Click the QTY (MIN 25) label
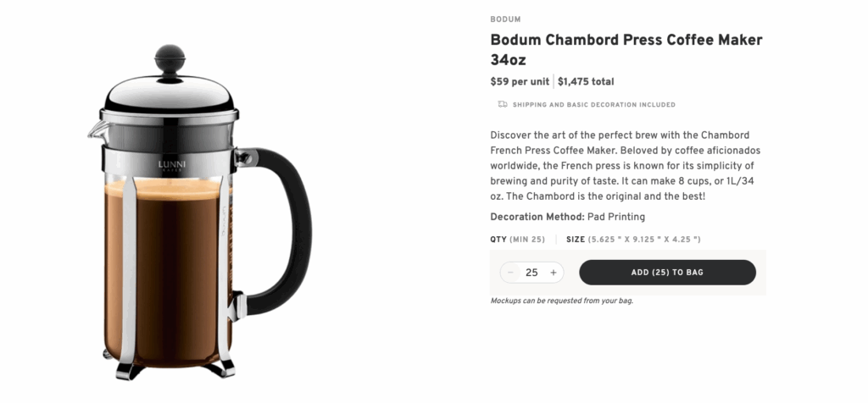This screenshot has height=403, width=868. [518, 240]
